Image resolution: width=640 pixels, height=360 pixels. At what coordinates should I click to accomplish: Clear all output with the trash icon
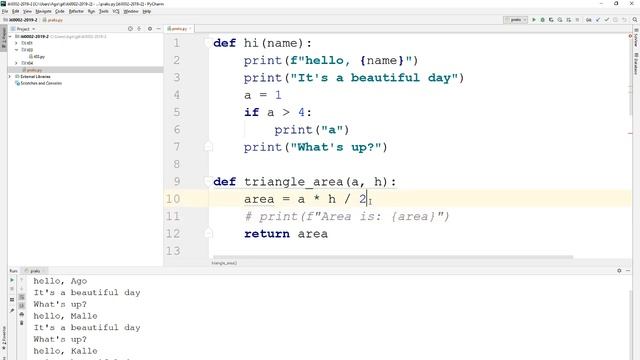click(22, 323)
